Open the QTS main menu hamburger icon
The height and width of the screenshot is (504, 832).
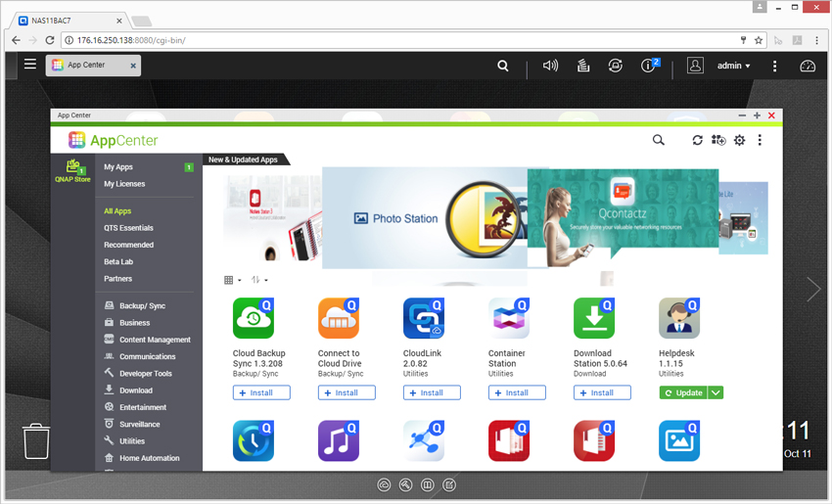tap(30, 65)
